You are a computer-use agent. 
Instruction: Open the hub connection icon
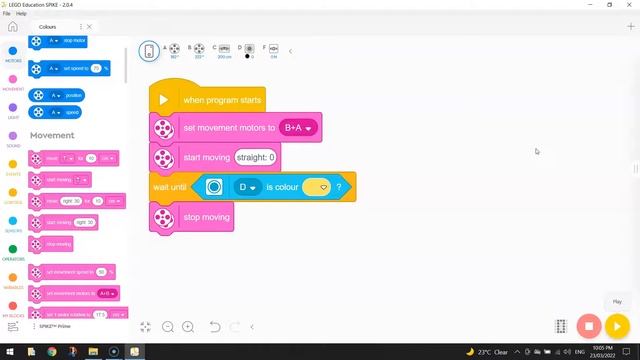tap(149, 51)
